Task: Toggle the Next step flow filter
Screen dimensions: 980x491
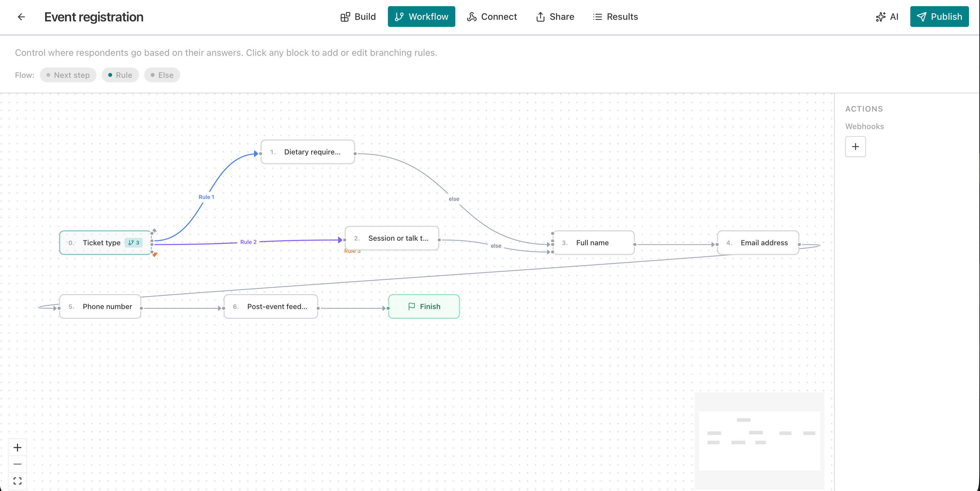Action: pyautogui.click(x=68, y=75)
